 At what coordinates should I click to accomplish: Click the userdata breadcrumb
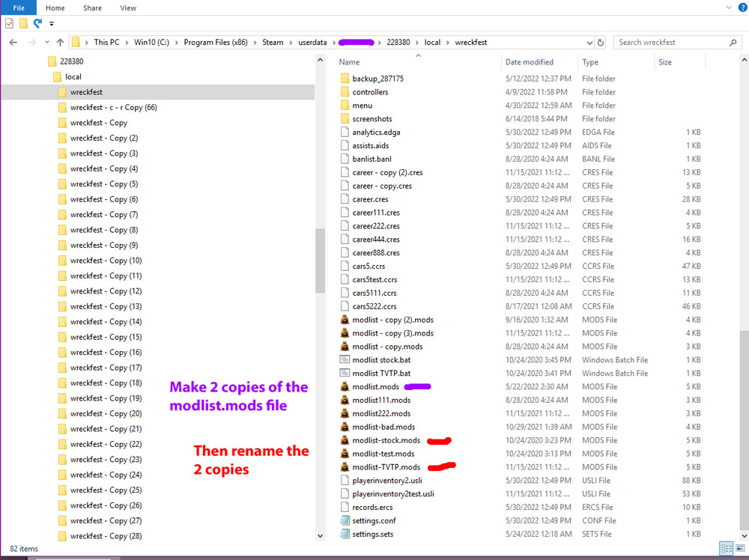pos(312,43)
